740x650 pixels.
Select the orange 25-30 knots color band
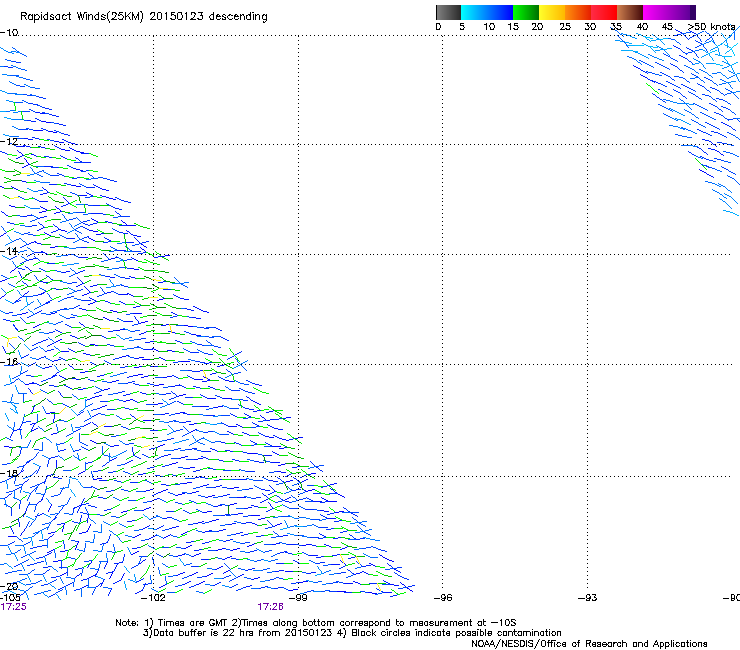pos(578,12)
